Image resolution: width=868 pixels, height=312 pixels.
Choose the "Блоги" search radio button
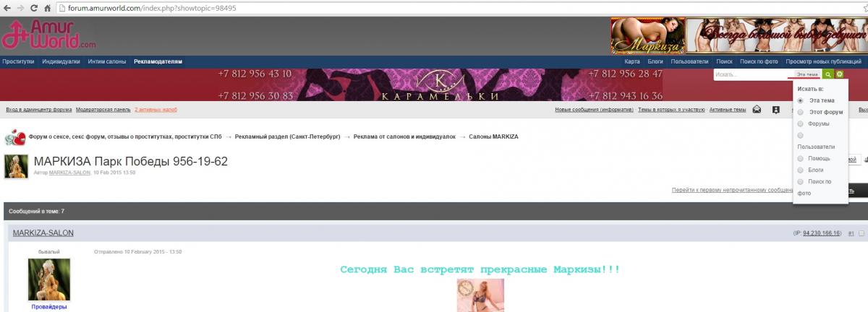[x=800, y=170]
